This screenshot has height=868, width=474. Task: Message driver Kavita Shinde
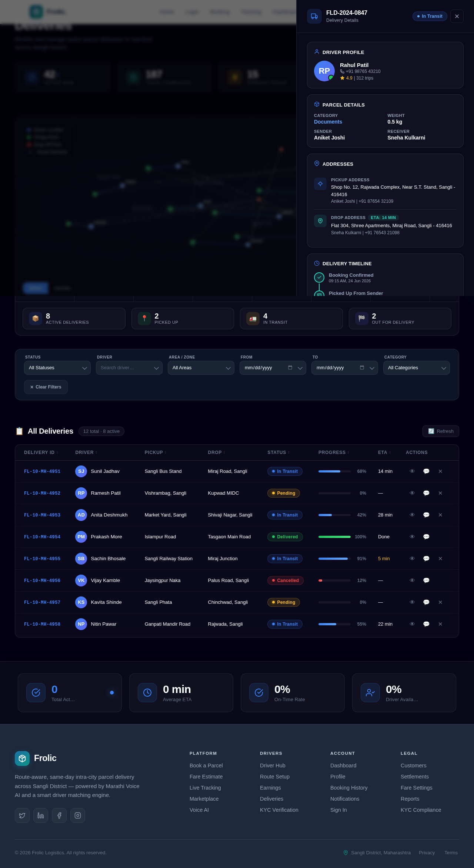[x=426, y=602]
